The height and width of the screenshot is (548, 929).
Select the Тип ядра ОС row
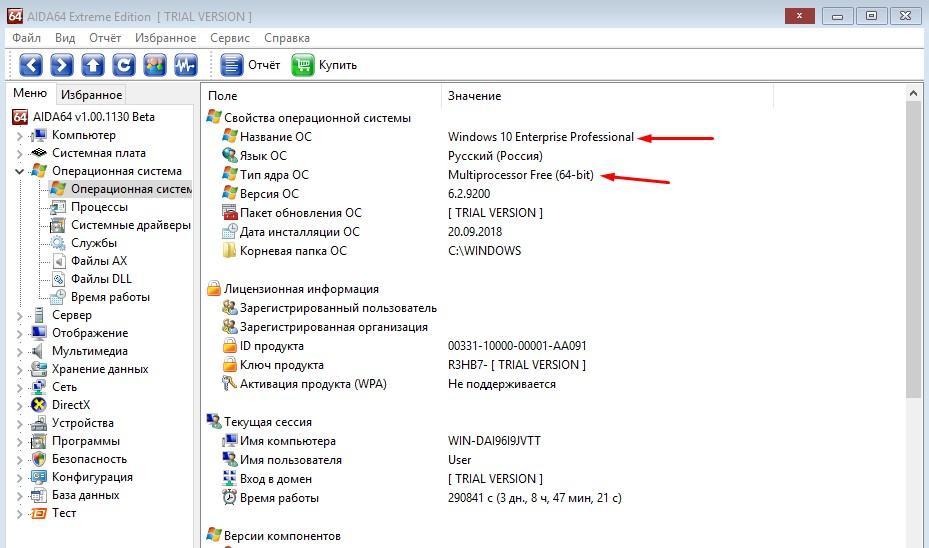pyautogui.click(x=408, y=175)
